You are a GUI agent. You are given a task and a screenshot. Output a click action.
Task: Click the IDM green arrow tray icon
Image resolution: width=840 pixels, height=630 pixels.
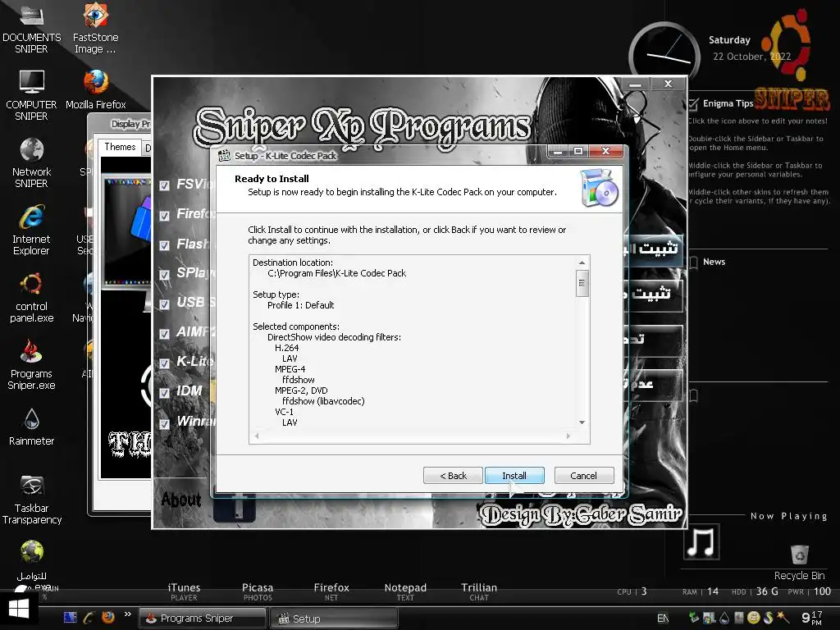[x=694, y=618]
